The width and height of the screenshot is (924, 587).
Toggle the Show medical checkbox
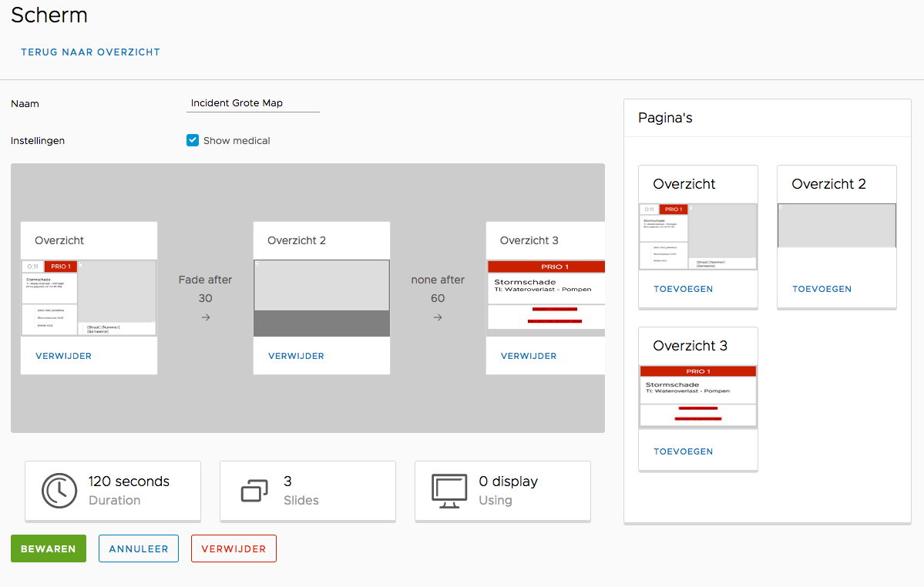coord(193,140)
